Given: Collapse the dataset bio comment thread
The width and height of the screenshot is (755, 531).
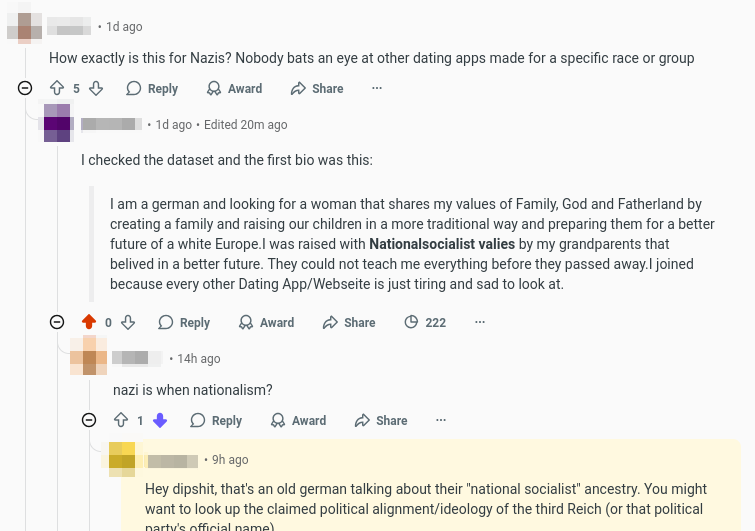Looking at the screenshot, I should pyautogui.click(x=57, y=323).
